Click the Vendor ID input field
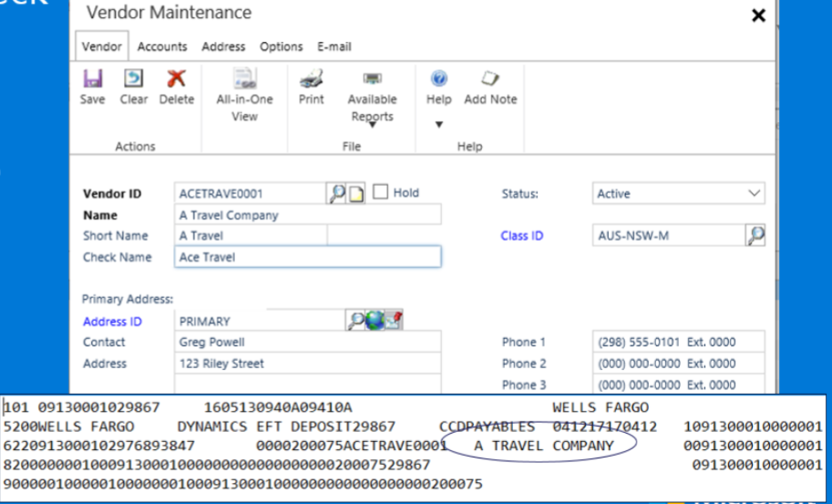The image size is (832, 504). point(250,193)
